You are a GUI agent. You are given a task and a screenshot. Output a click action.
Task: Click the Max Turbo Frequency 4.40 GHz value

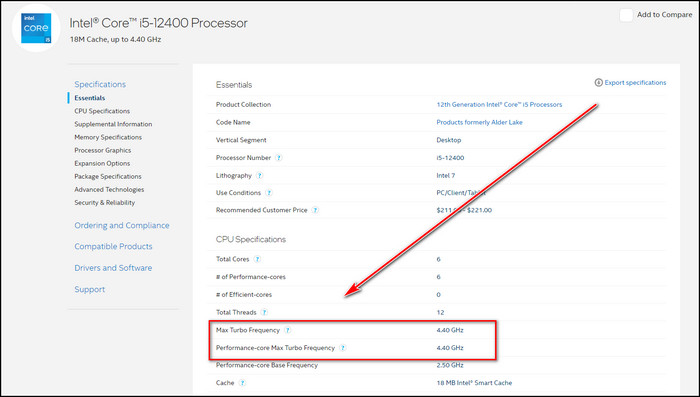(x=450, y=330)
